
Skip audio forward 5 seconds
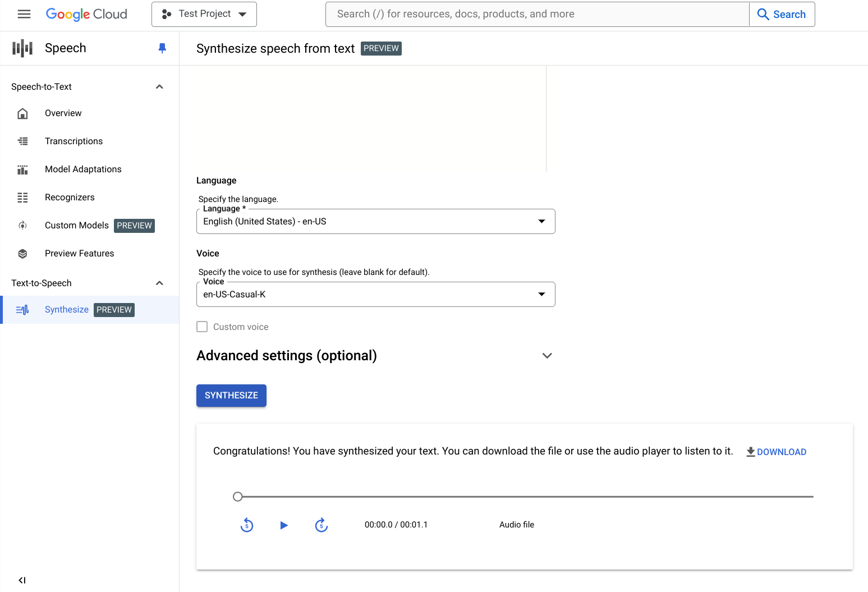click(x=321, y=525)
